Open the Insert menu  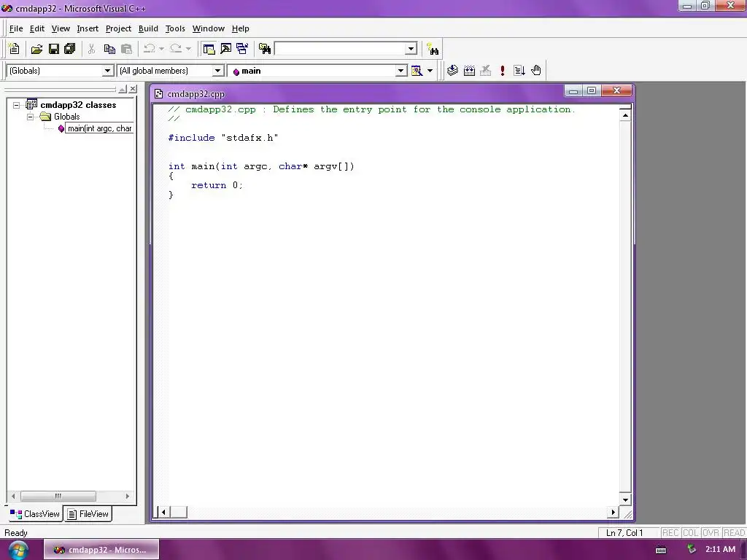(x=88, y=28)
